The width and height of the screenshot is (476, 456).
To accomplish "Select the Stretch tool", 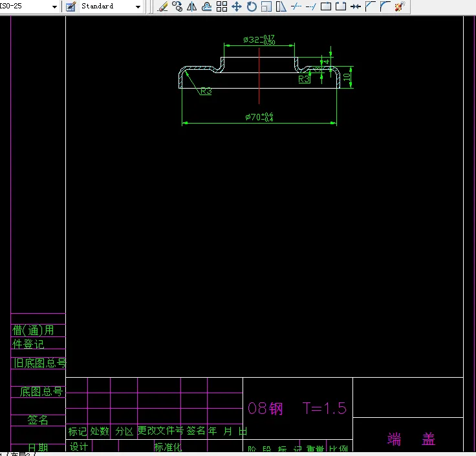I will tap(281, 6).
